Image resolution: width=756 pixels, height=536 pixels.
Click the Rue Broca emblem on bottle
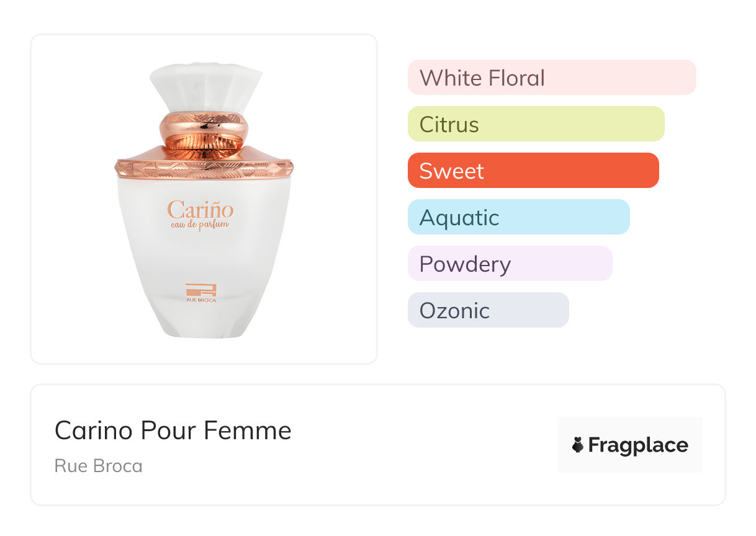[199, 290]
